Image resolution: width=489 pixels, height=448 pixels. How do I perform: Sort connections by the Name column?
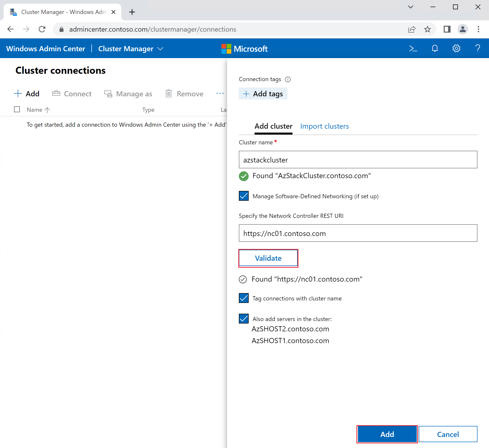tap(38, 110)
